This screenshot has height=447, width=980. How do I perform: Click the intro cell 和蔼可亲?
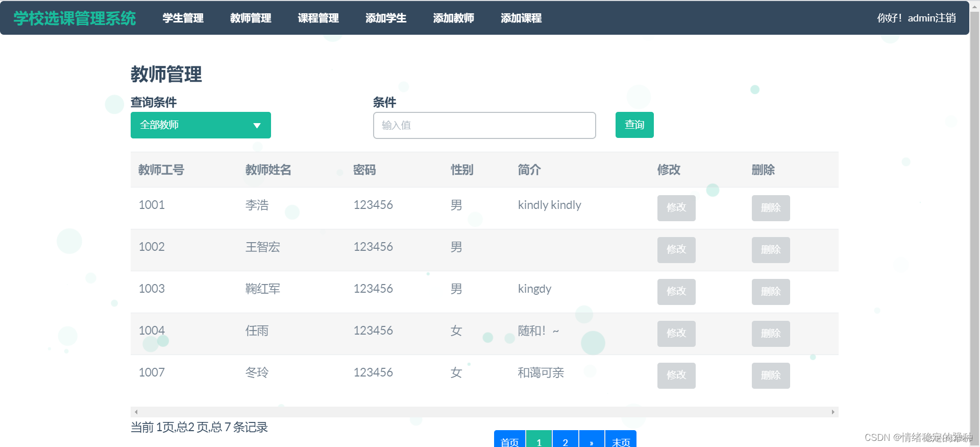[x=541, y=372]
